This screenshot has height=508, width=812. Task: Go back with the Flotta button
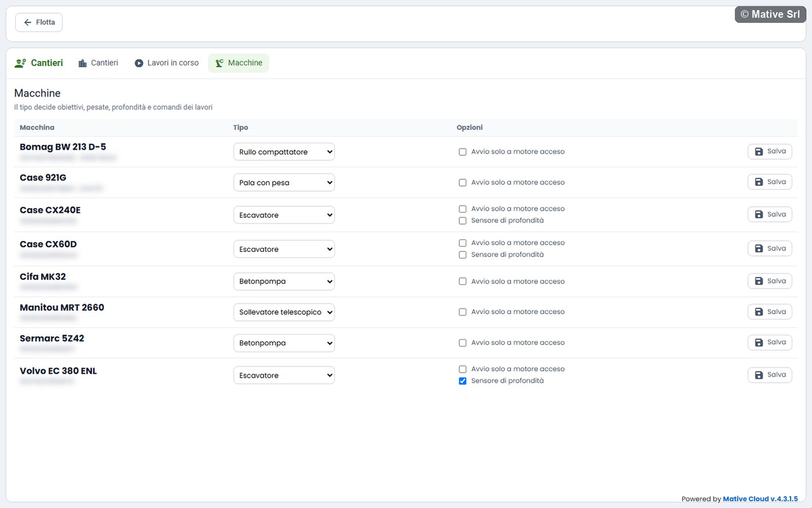point(39,22)
